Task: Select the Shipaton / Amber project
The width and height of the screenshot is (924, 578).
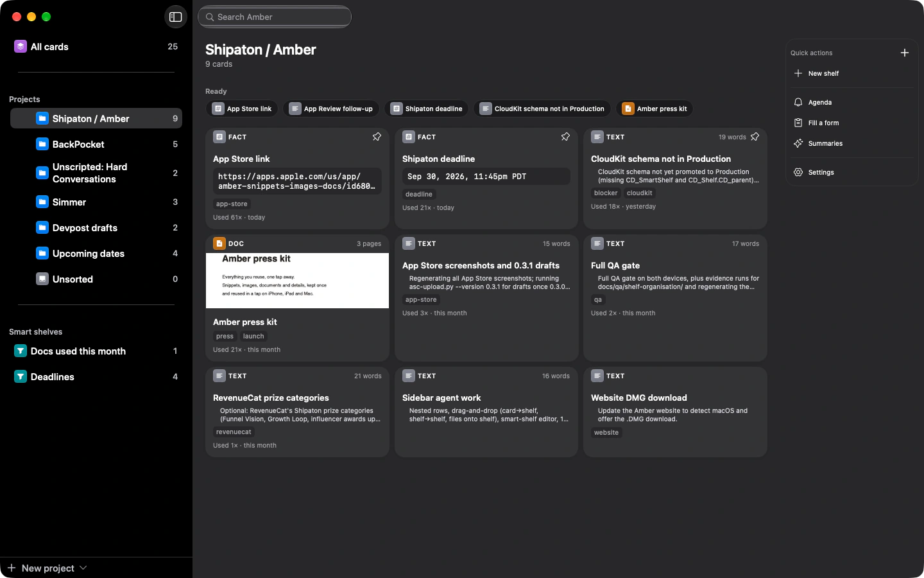Action: click(x=96, y=118)
